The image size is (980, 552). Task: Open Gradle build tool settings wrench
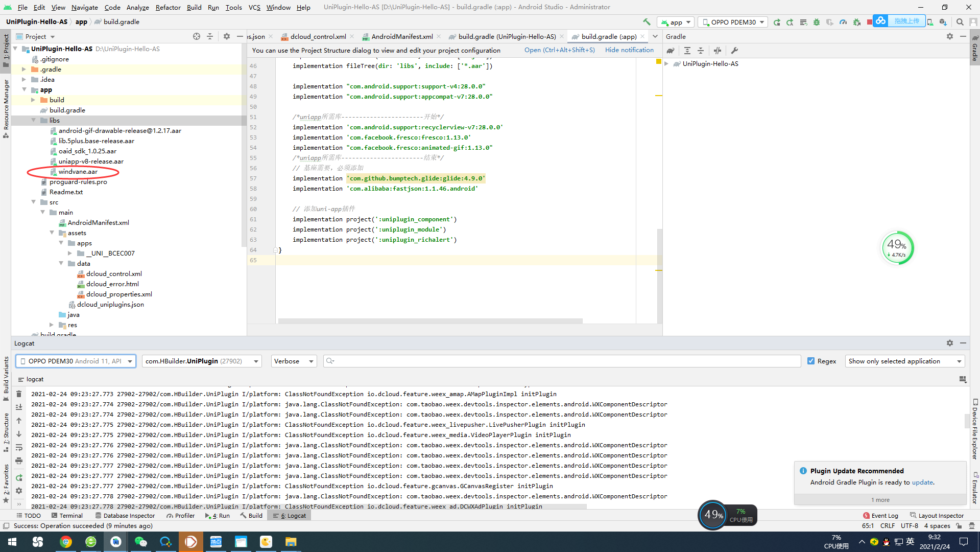pos(734,51)
